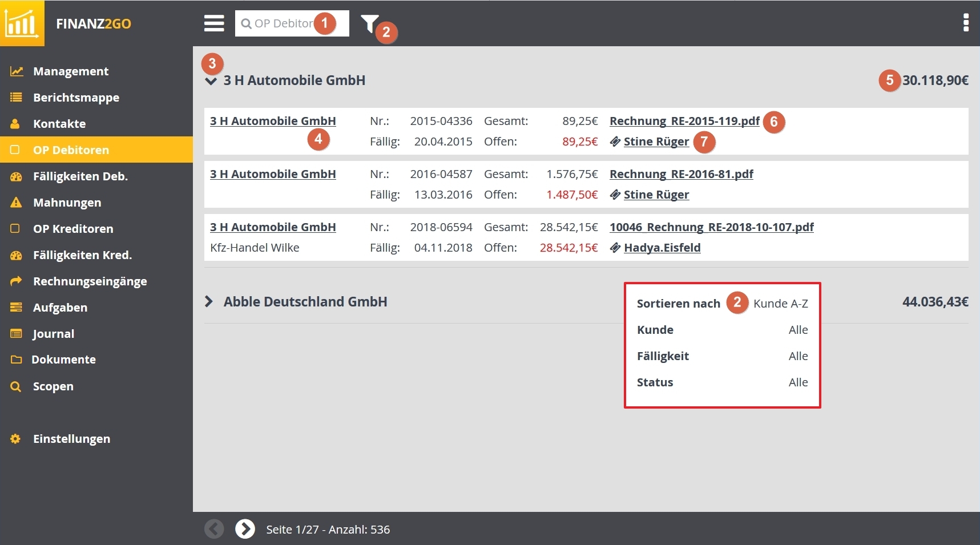
Task: Click open amount 28.542,15€ in red
Action: [568, 248]
